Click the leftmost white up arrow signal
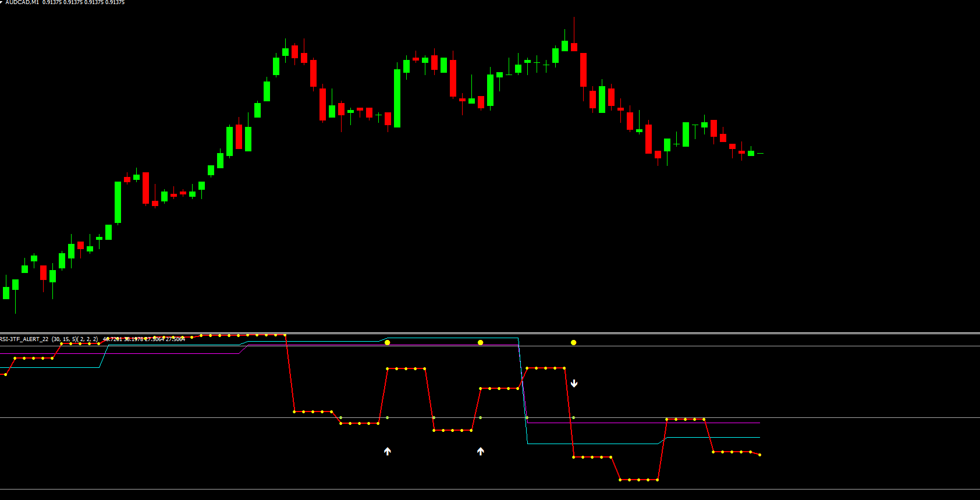 [388, 451]
